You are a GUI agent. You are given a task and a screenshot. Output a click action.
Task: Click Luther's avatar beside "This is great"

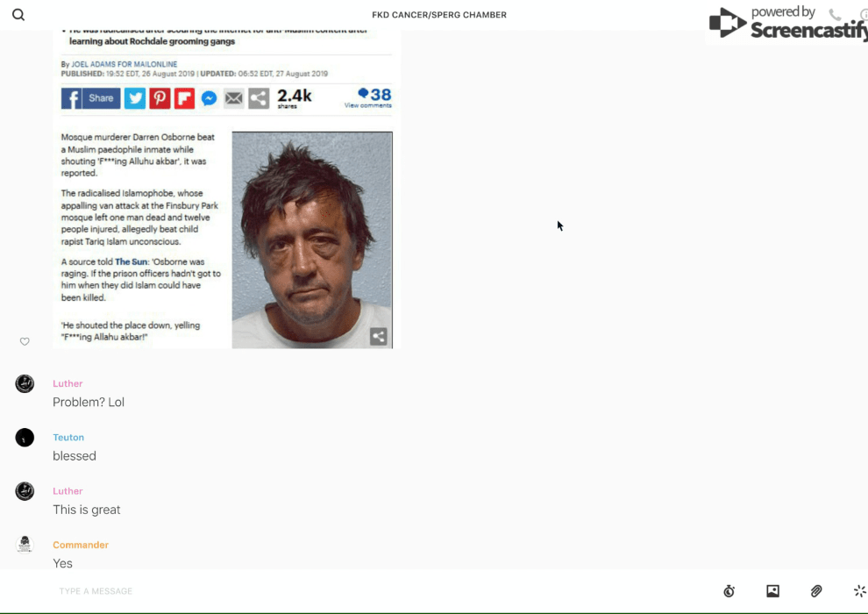pos(25,491)
